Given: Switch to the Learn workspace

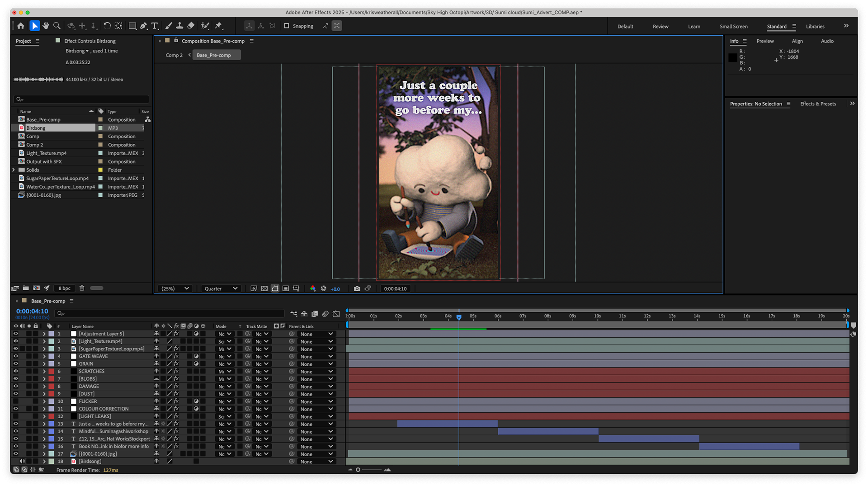Looking at the screenshot, I should [x=694, y=26].
